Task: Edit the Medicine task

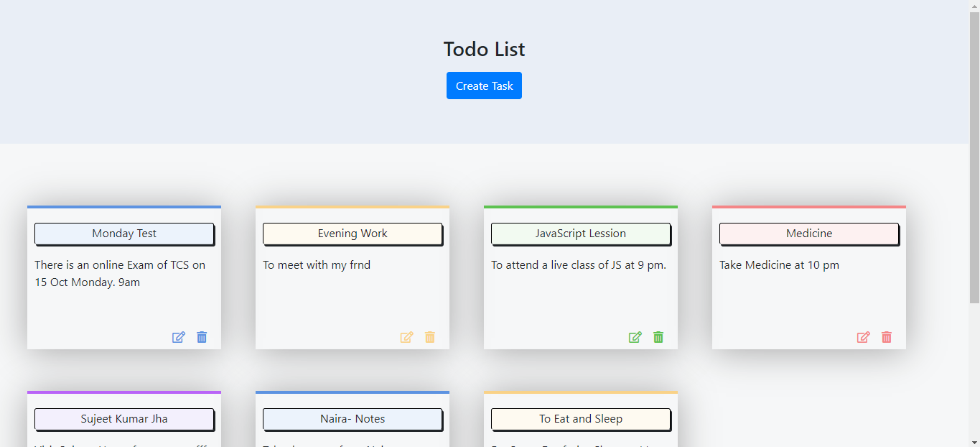Action: pos(864,337)
